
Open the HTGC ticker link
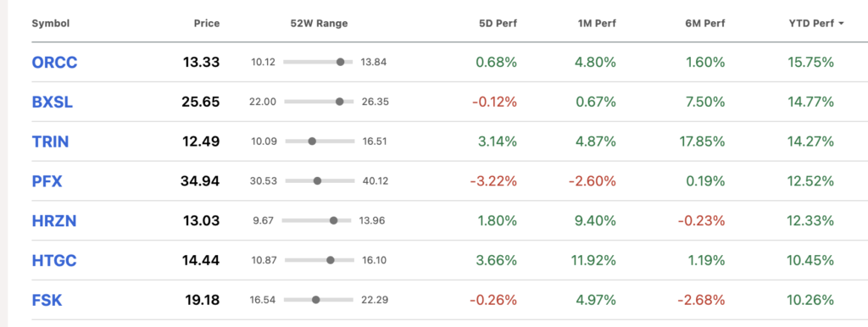pos(54,260)
